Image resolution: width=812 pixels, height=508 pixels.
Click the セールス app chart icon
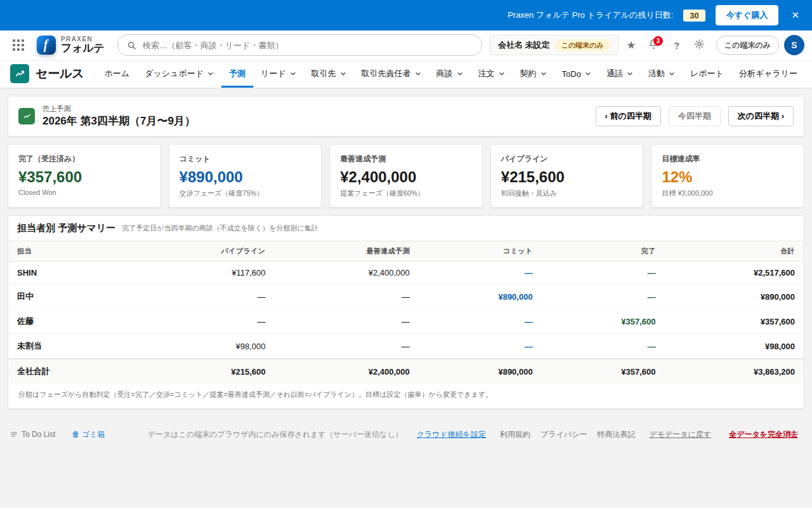click(x=20, y=74)
